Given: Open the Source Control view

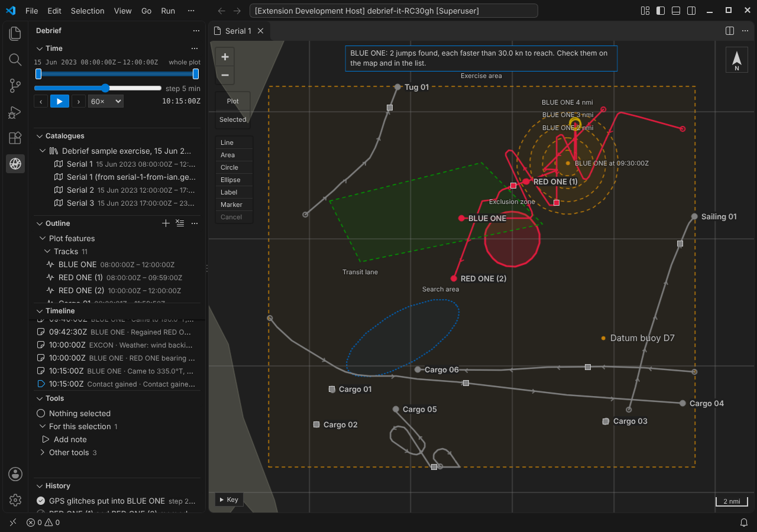Looking at the screenshot, I should coord(15,86).
